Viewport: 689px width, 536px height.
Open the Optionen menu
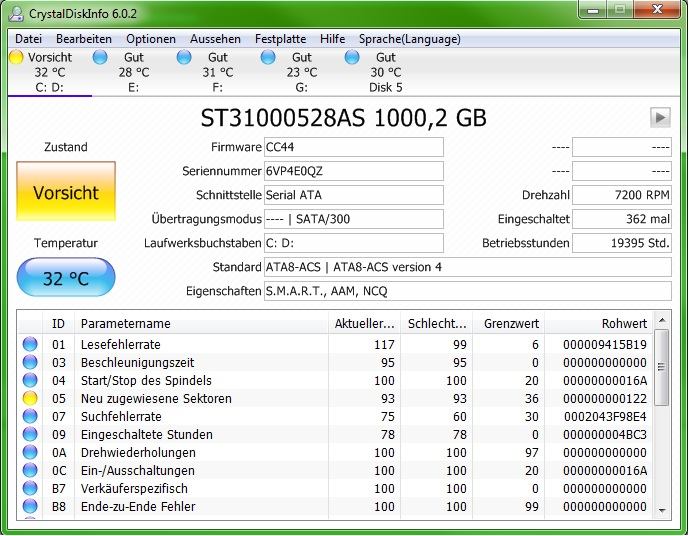[151, 39]
